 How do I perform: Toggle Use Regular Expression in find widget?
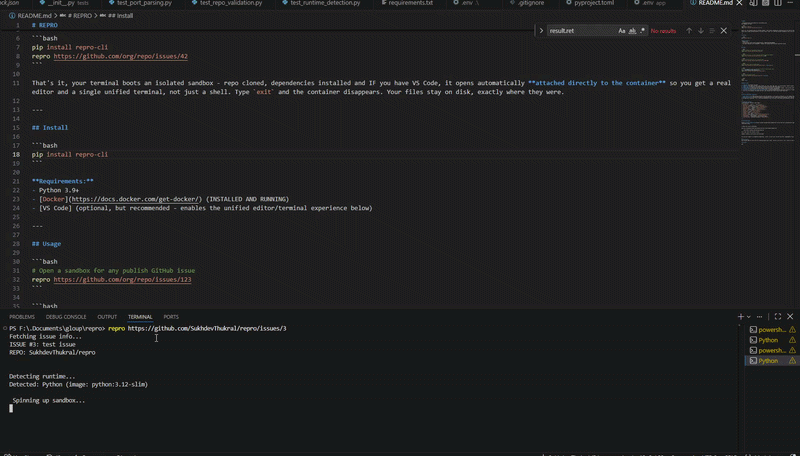tap(642, 31)
